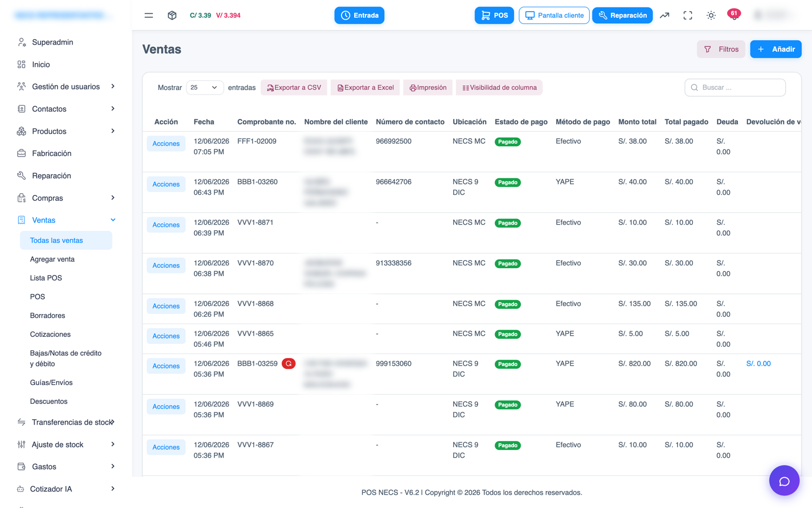Open Agregar venta menu item
812x508 pixels.
pos(52,259)
